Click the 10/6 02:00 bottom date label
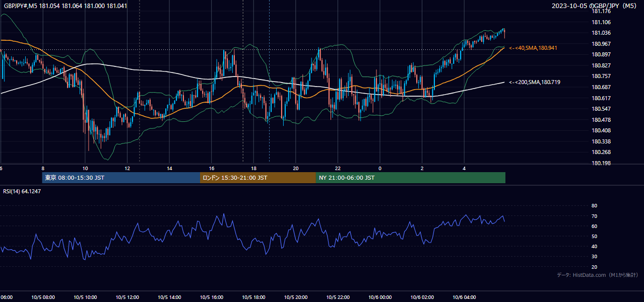The height and width of the screenshot is (302, 644). click(422, 297)
